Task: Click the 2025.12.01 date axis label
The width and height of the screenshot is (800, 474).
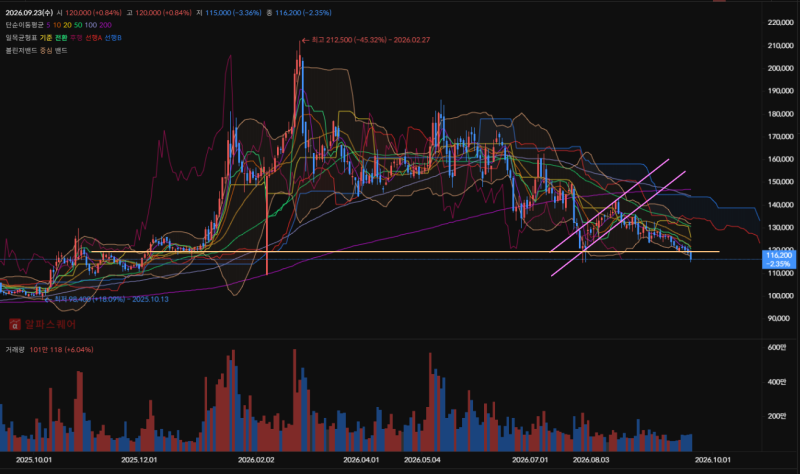Action: pos(139,460)
